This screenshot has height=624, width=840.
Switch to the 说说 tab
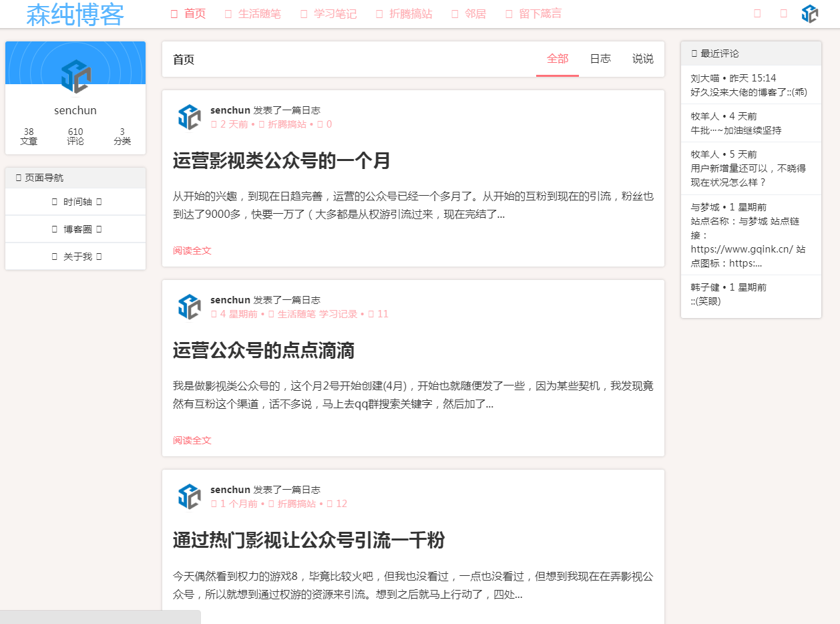[643, 59]
